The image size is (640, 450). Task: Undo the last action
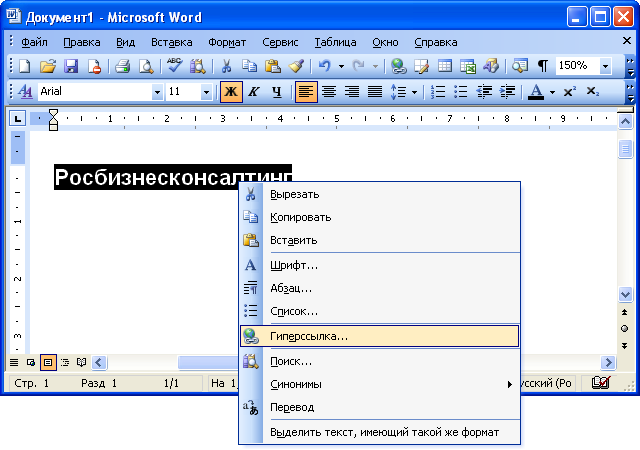click(324, 66)
